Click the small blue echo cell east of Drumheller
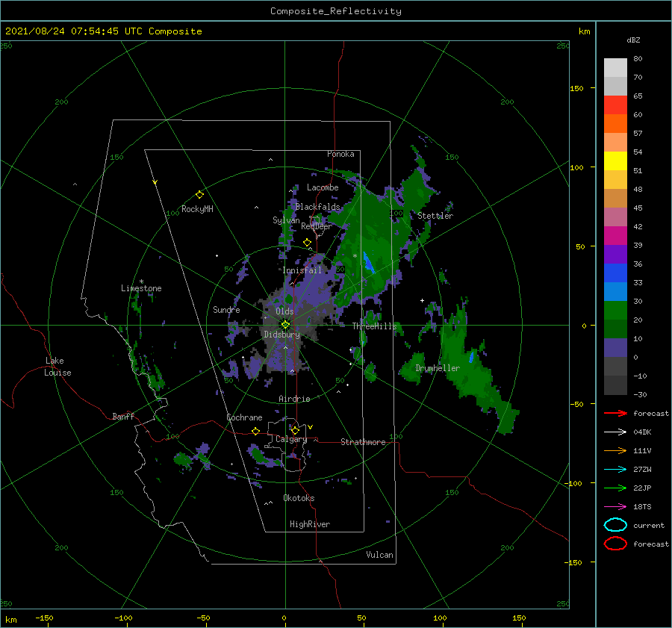 471,357
